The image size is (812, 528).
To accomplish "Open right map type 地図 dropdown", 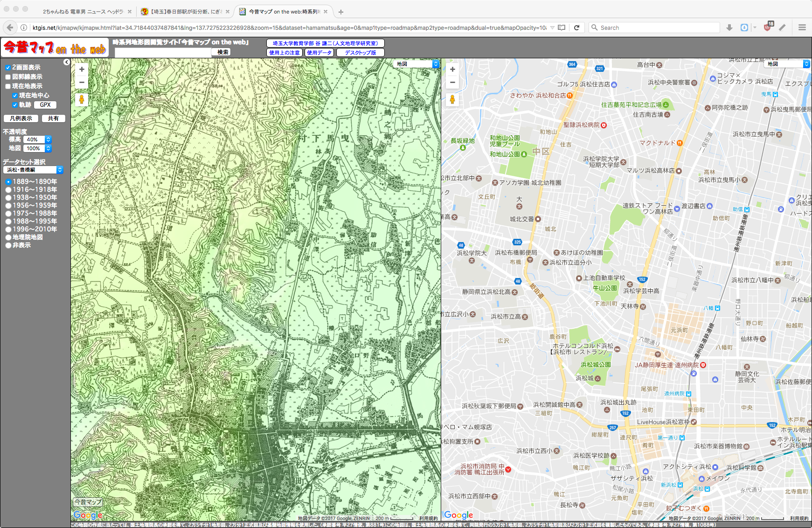I will coord(787,64).
